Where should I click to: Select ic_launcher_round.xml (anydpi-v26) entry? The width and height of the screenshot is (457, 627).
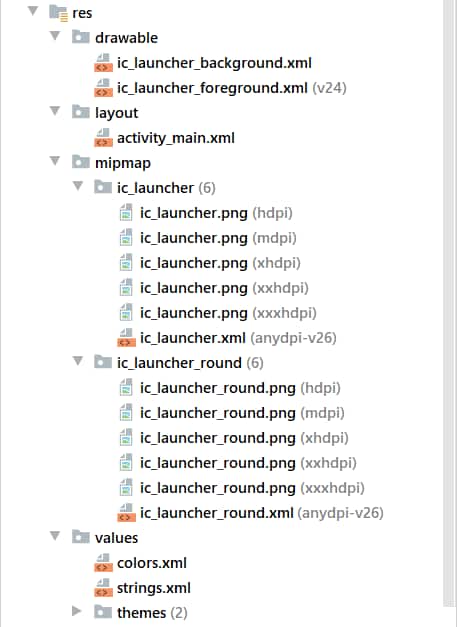[x=261, y=513]
